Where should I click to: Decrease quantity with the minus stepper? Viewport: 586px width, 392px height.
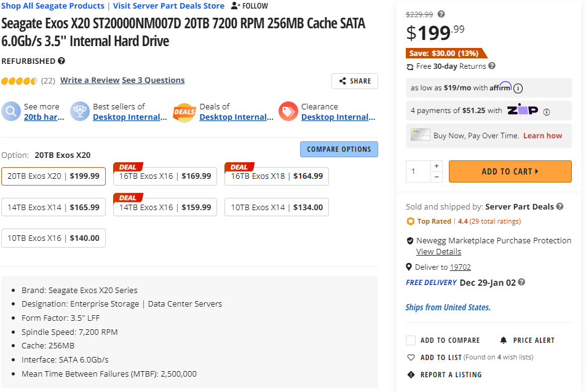coord(437,177)
